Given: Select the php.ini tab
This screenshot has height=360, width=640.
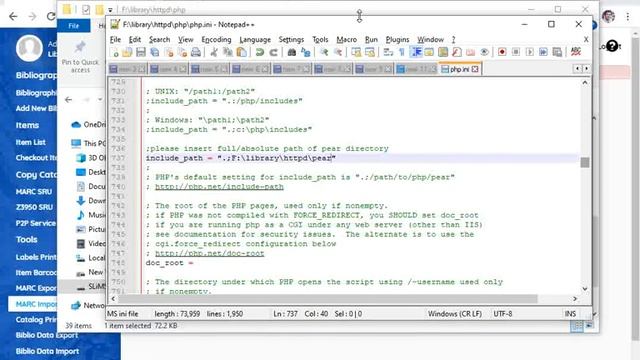Looking at the screenshot, I should tap(459, 69).
